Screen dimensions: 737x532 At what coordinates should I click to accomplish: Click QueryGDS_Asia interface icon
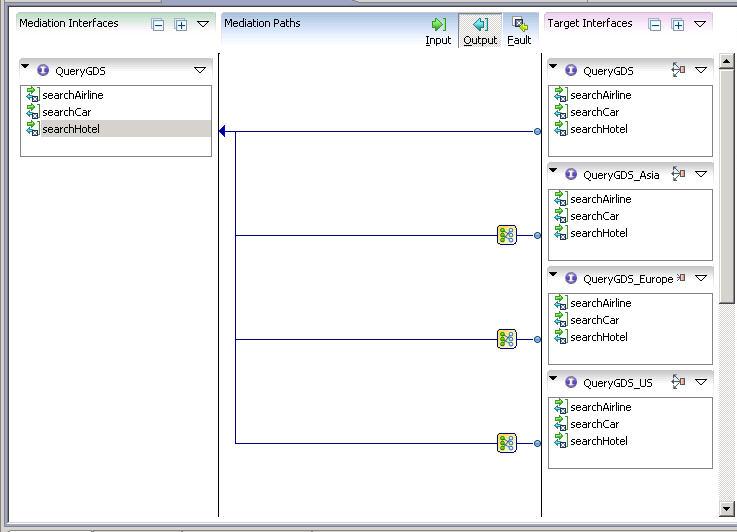571,174
